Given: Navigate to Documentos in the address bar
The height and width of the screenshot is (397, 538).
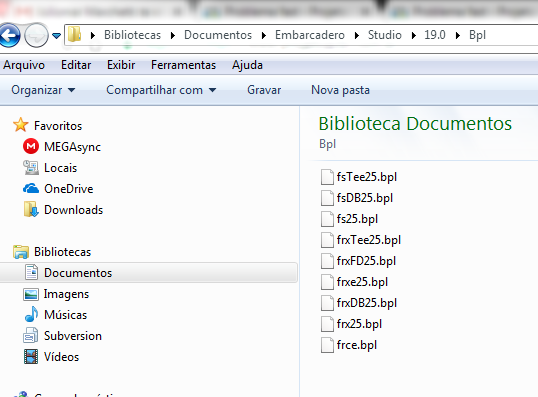Looking at the screenshot, I should (x=218, y=35).
